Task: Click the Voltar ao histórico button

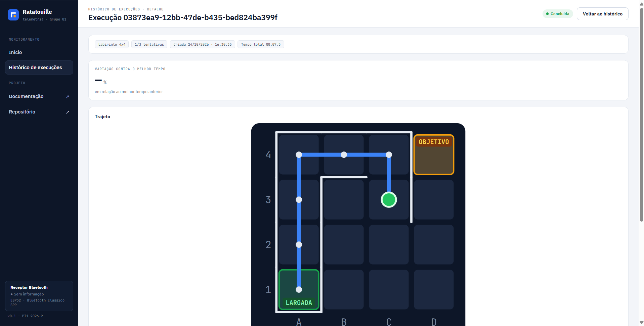Action: 602,14
